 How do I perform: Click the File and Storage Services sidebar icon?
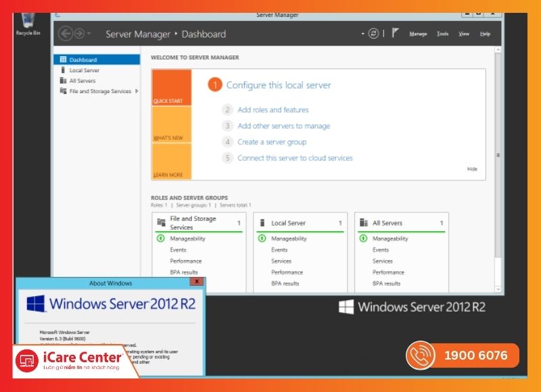[x=63, y=91]
